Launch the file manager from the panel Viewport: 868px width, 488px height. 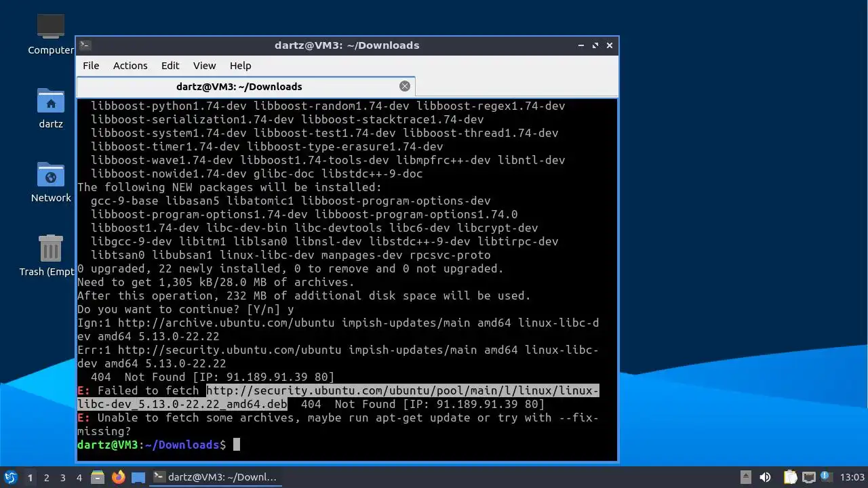point(98,477)
